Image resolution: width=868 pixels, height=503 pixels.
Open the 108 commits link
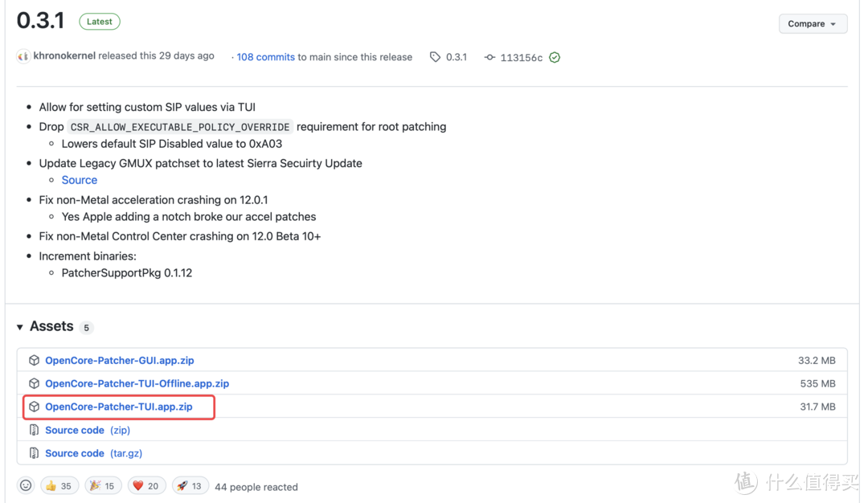pyautogui.click(x=265, y=57)
